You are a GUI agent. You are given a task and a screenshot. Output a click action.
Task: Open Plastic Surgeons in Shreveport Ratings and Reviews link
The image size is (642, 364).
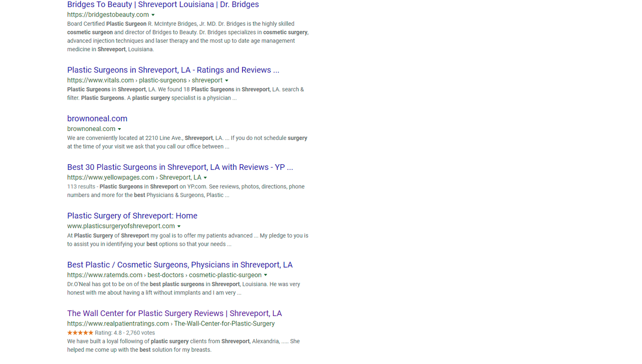[173, 70]
